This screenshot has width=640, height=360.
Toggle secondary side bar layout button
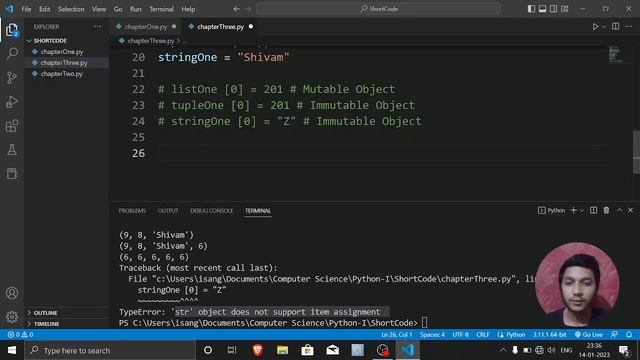click(x=553, y=9)
